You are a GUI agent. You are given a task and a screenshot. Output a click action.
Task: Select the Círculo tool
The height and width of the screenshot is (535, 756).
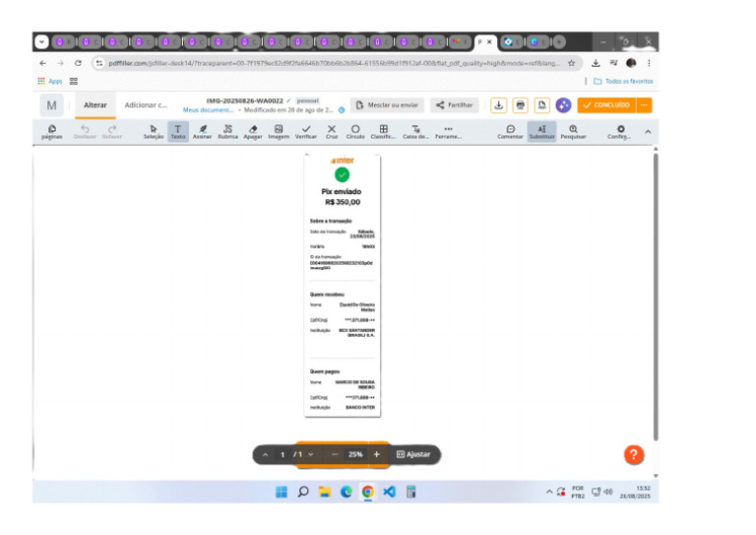point(355,132)
